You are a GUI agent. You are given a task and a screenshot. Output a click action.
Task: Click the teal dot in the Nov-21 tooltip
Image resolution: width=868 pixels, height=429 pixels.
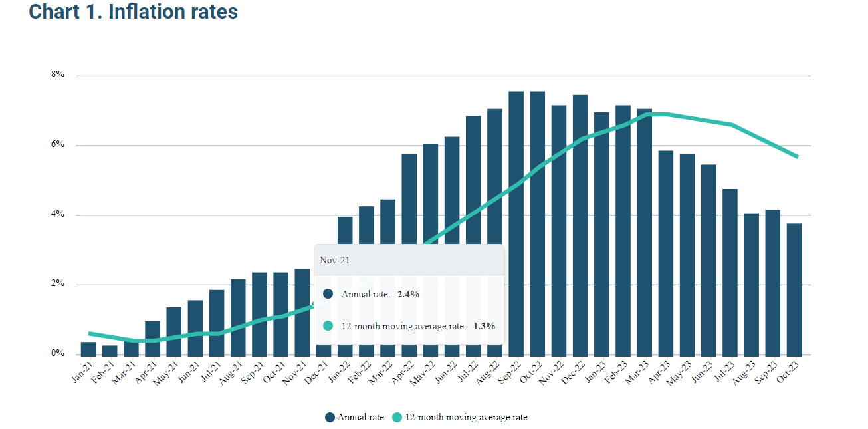(326, 326)
